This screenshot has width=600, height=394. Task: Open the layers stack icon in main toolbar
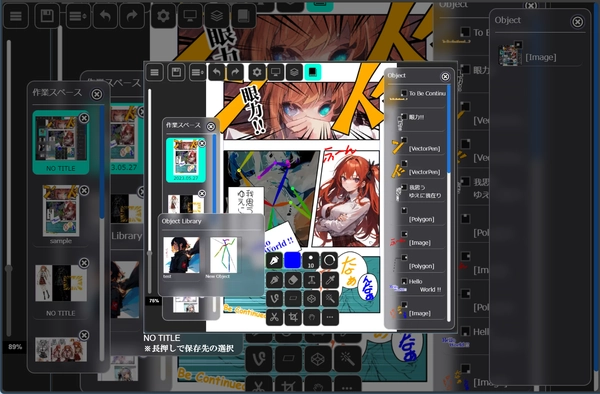tap(217, 16)
